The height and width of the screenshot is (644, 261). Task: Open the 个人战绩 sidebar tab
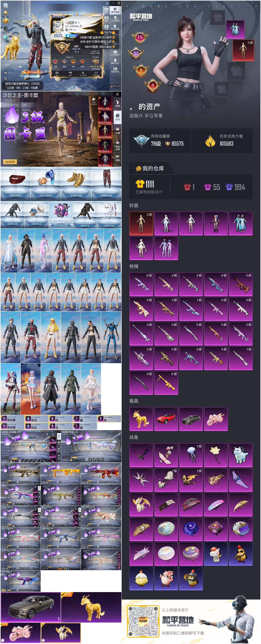[x=115, y=19]
